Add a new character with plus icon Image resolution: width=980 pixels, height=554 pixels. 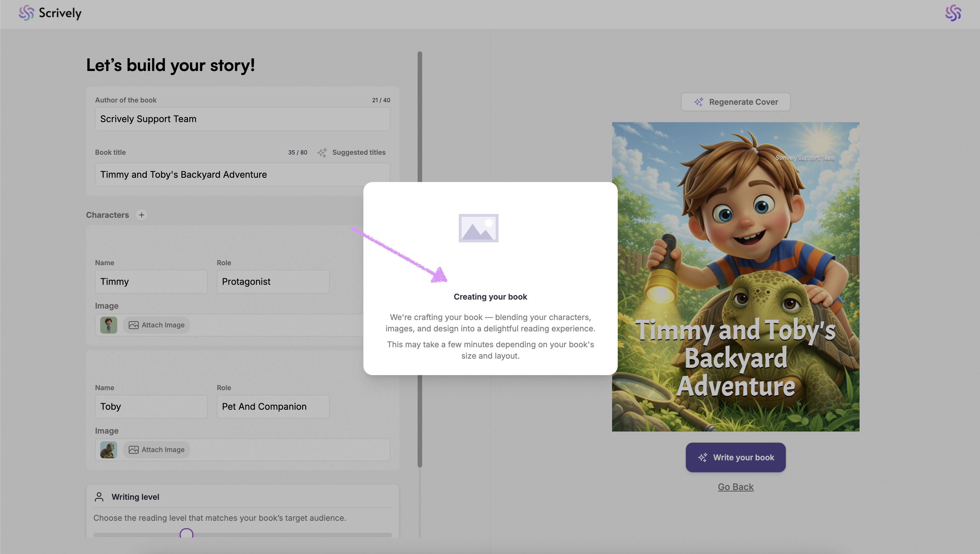[142, 215]
